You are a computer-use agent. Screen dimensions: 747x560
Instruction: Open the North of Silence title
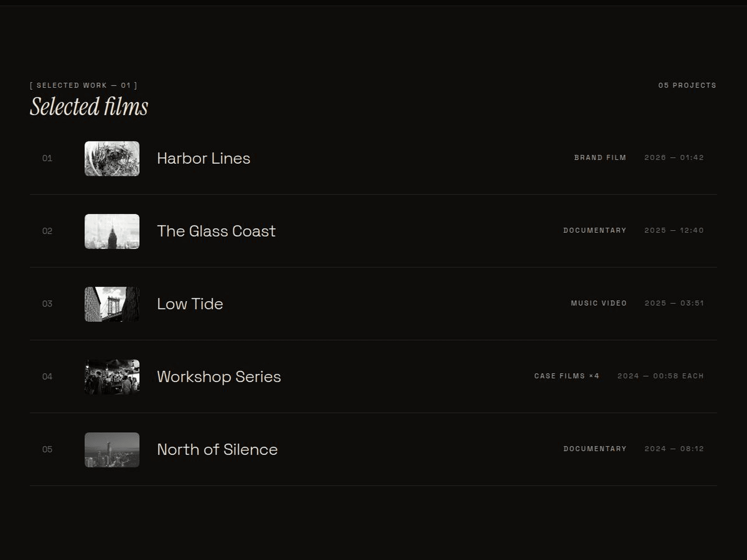click(217, 450)
